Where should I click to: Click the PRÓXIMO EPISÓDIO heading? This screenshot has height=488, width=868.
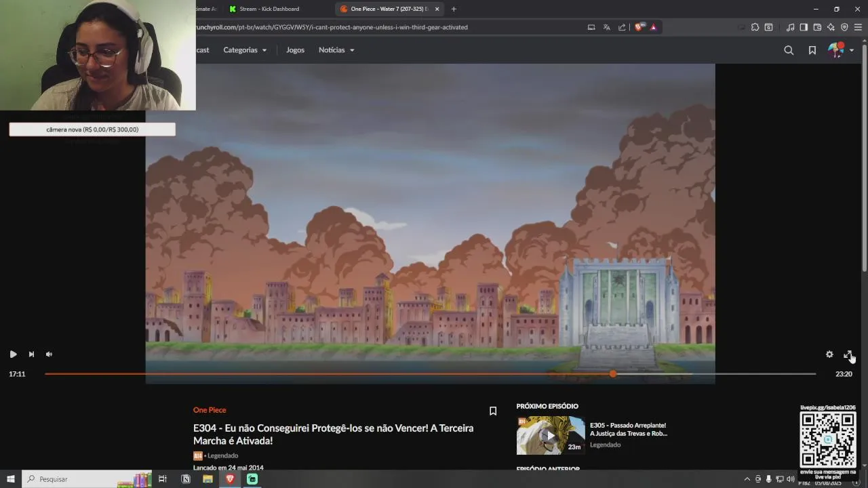(x=547, y=406)
